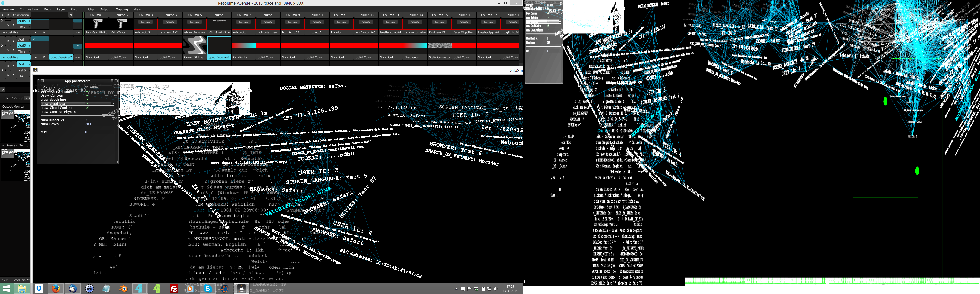
Task: Open FileZilla from the taskbar
Action: coord(174,289)
